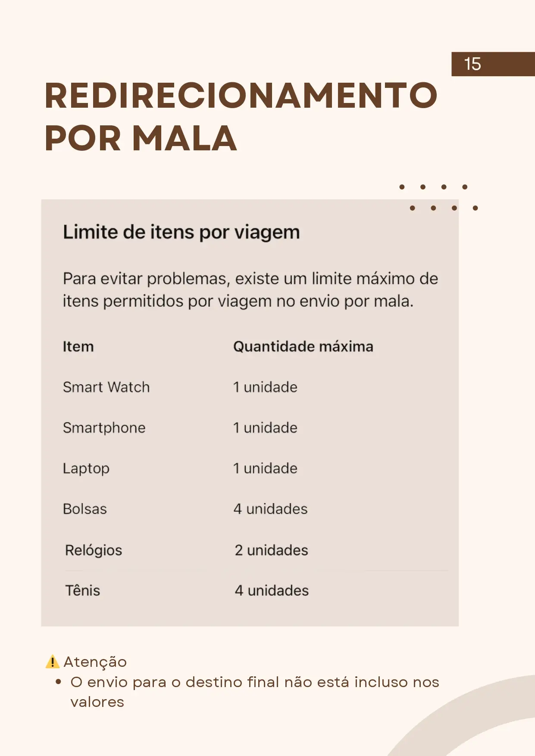Viewport: 535px width, 756px height.
Task: Click the quantity value for Smart Watch
Action: (x=265, y=387)
